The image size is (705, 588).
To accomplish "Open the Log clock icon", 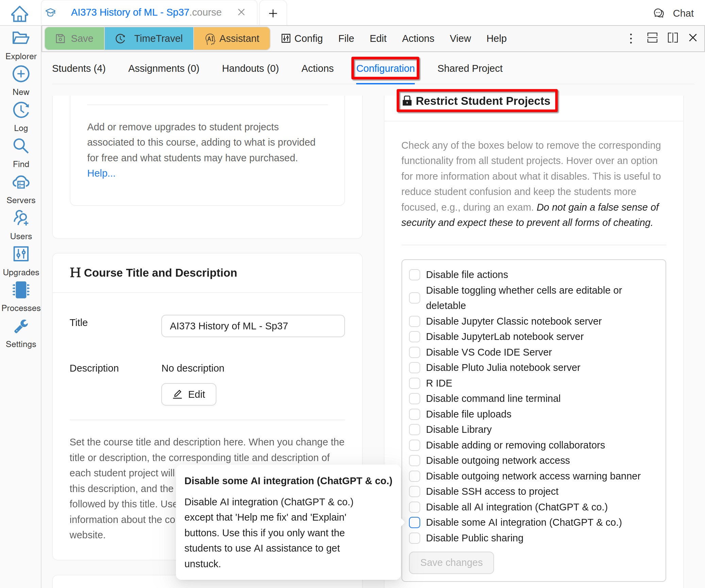I will pos(21,110).
